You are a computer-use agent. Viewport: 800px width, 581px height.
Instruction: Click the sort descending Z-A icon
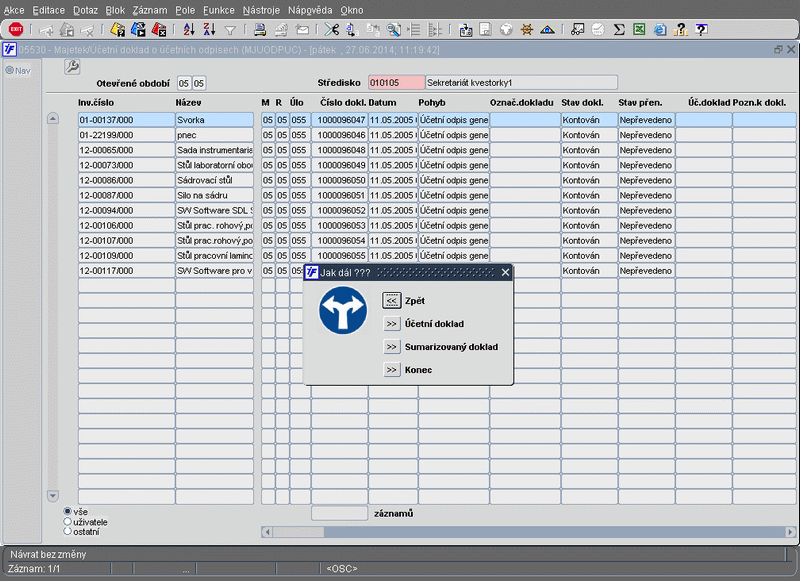click(x=208, y=30)
